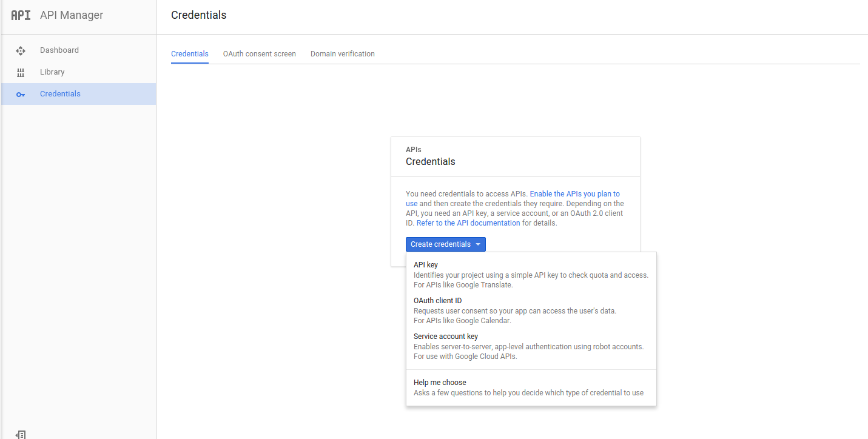
Task: Switch to the OAuth consent screen tab
Action: click(259, 54)
